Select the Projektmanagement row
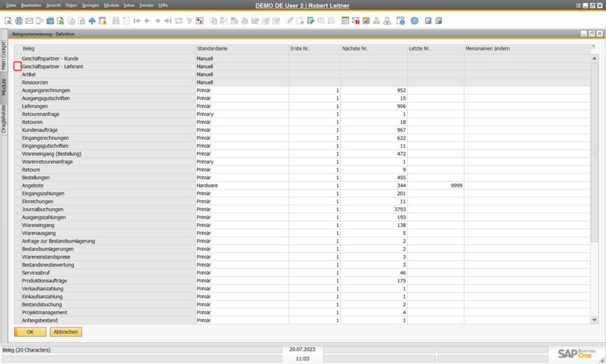 [302, 313]
